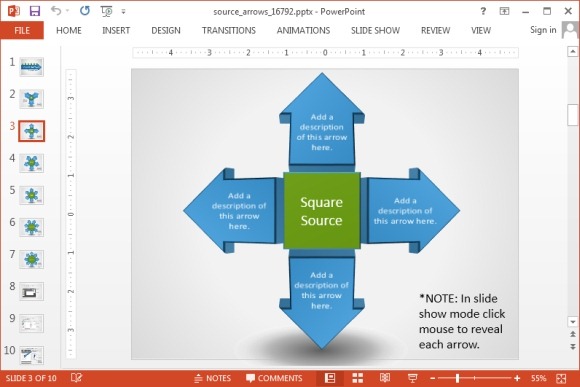Select slide 9 thumbnail
Viewport: 580px width, 387px height.
(x=31, y=323)
